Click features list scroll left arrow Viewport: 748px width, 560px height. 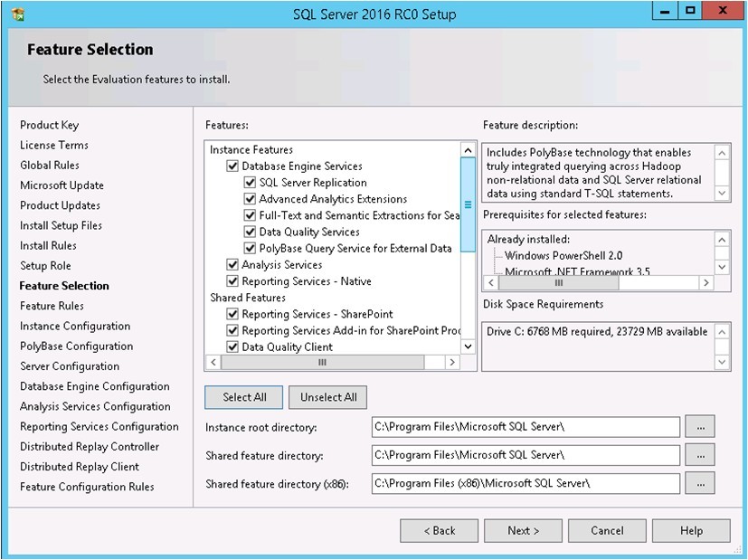pyautogui.click(x=213, y=363)
